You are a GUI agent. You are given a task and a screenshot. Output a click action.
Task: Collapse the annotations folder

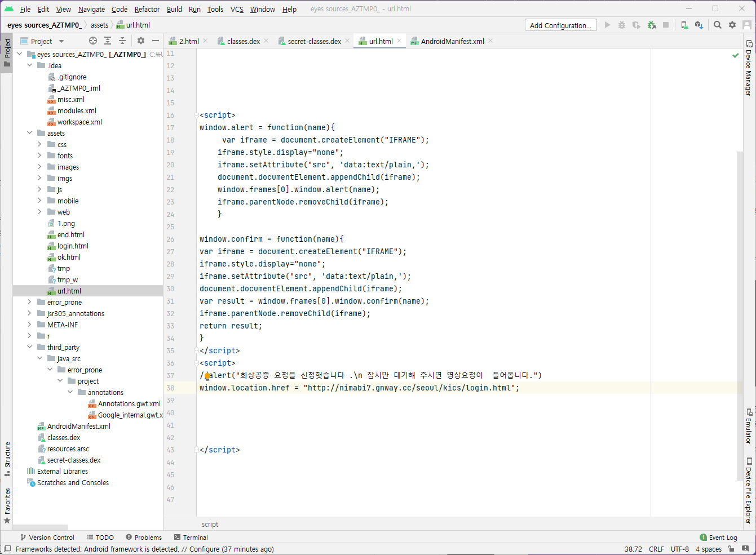(70, 392)
